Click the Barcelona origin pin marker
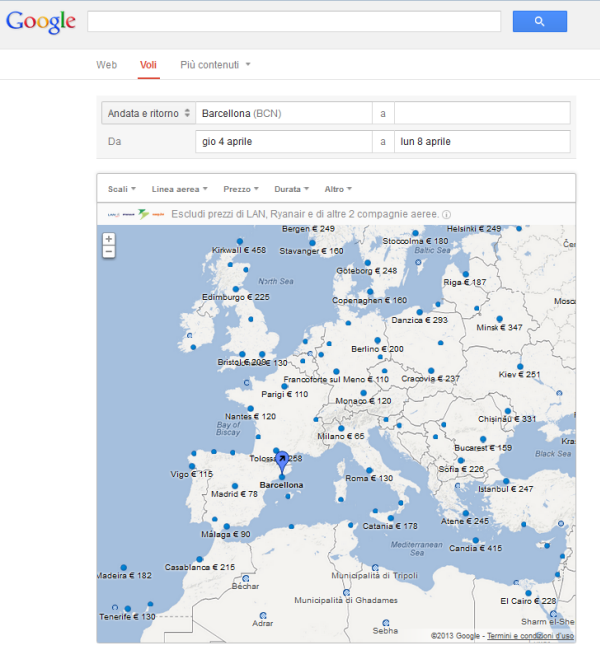 point(282,462)
